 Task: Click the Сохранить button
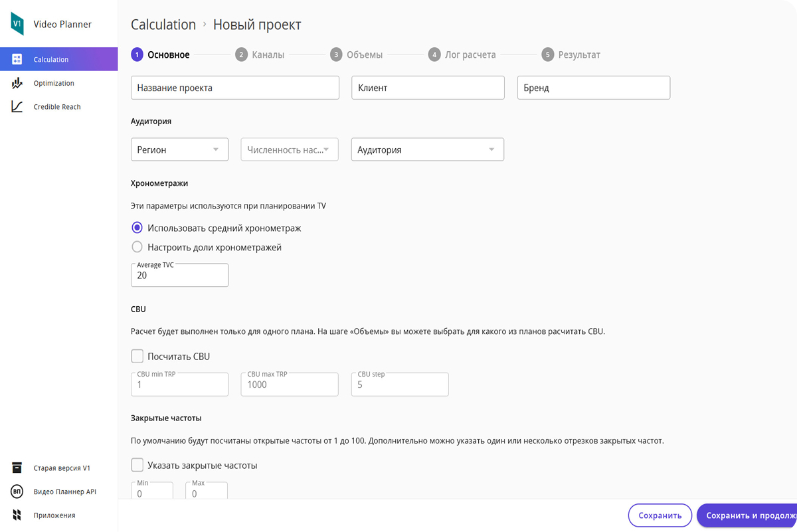coord(660,515)
